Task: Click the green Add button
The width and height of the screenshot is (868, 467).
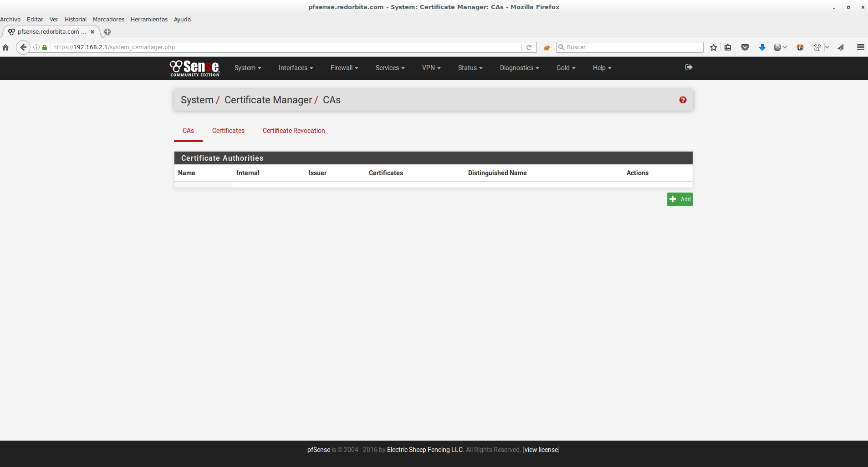Action: pos(679,199)
